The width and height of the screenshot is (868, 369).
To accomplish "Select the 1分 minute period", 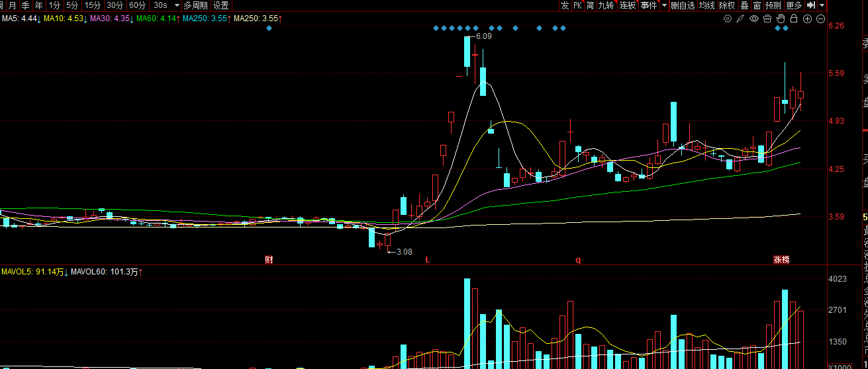I will 54,5.
